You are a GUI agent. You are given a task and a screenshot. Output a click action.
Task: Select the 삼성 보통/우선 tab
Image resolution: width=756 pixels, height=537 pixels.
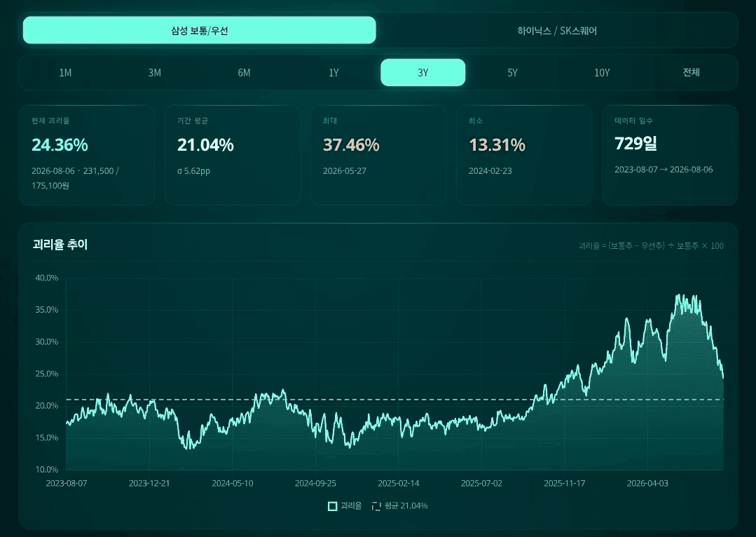point(199,30)
